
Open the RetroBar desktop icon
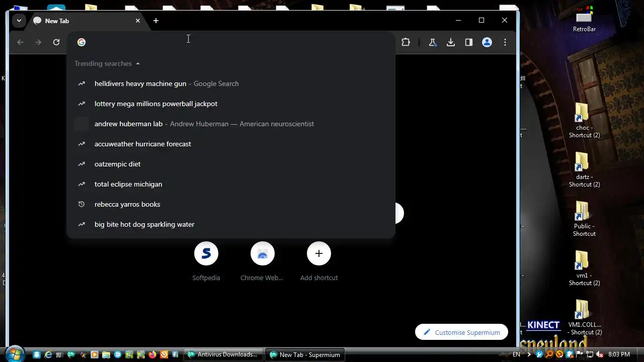pos(584,20)
